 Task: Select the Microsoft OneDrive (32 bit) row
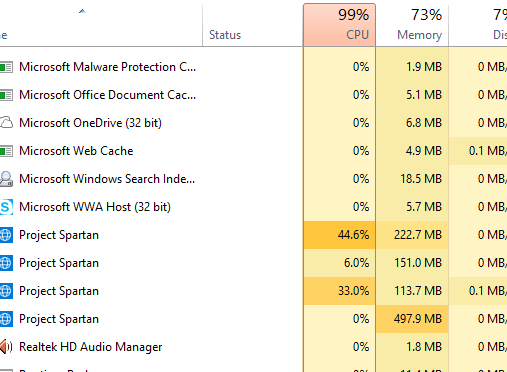[253, 123]
